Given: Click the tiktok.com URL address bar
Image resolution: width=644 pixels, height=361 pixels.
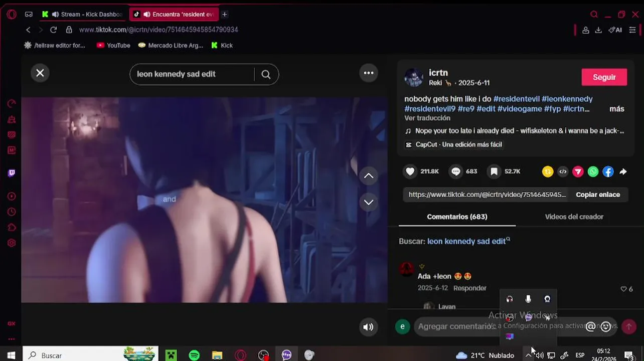Looking at the screenshot, I should [158, 30].
